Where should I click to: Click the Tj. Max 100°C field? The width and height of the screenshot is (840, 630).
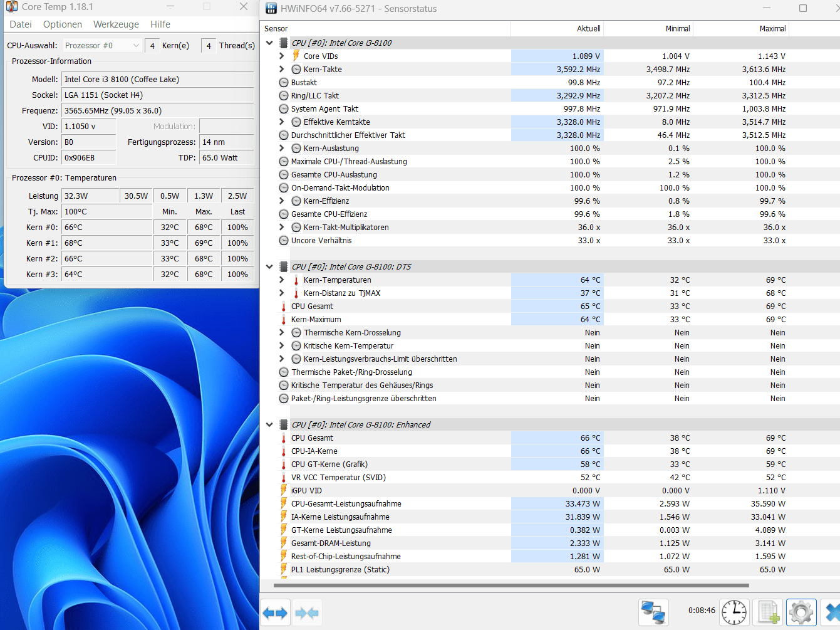click(107, 211)
